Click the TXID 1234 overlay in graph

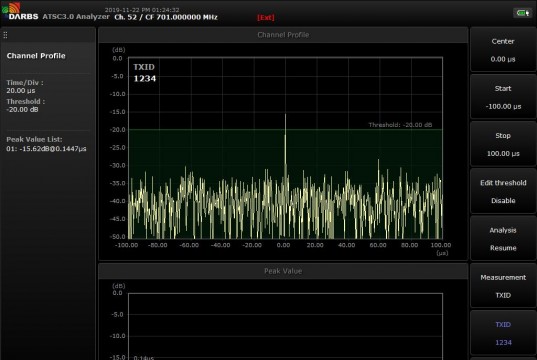[144, 73]
